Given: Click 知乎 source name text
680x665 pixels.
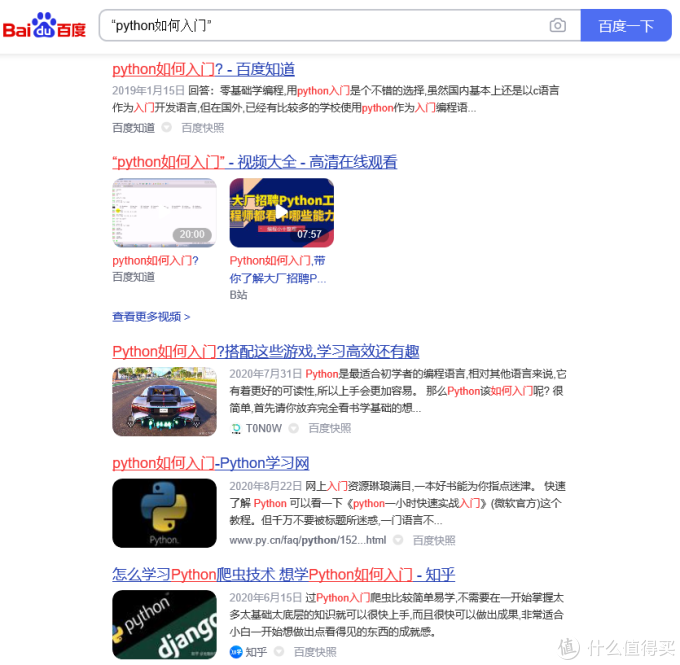Looking at the screenshot, I should [x=256, y=652].
